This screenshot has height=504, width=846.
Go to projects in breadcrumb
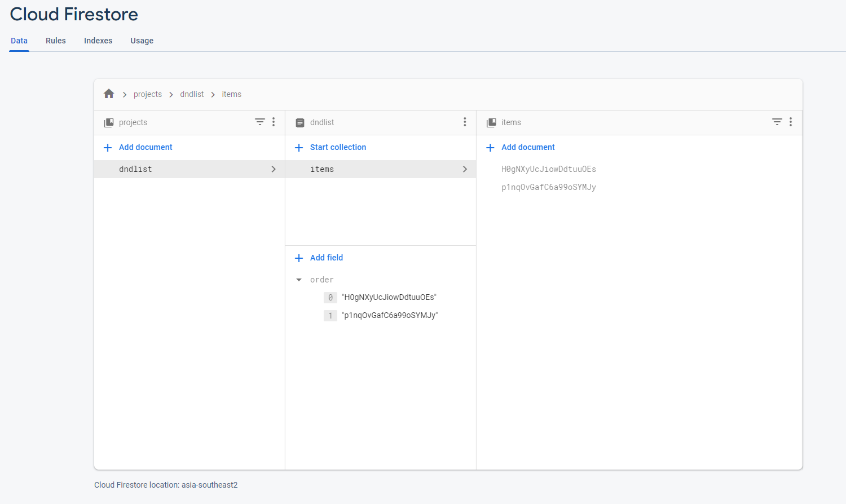coord(148,94)
